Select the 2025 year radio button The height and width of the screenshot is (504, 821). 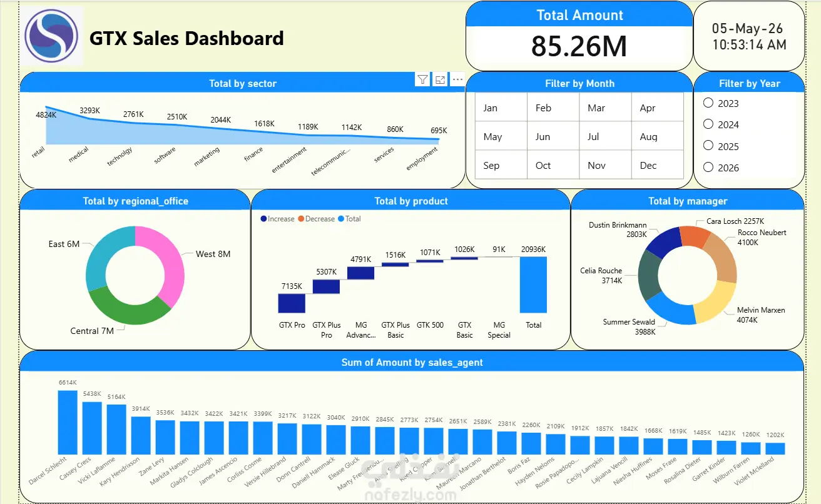708,145
